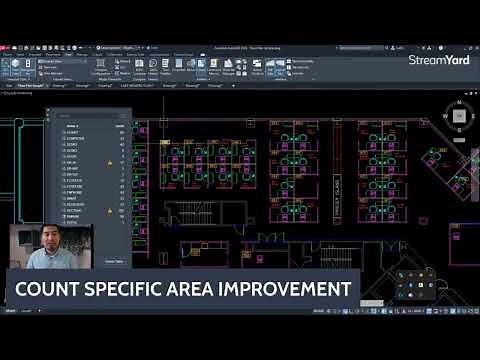Add a new layout with plus button

coord(39,311)
